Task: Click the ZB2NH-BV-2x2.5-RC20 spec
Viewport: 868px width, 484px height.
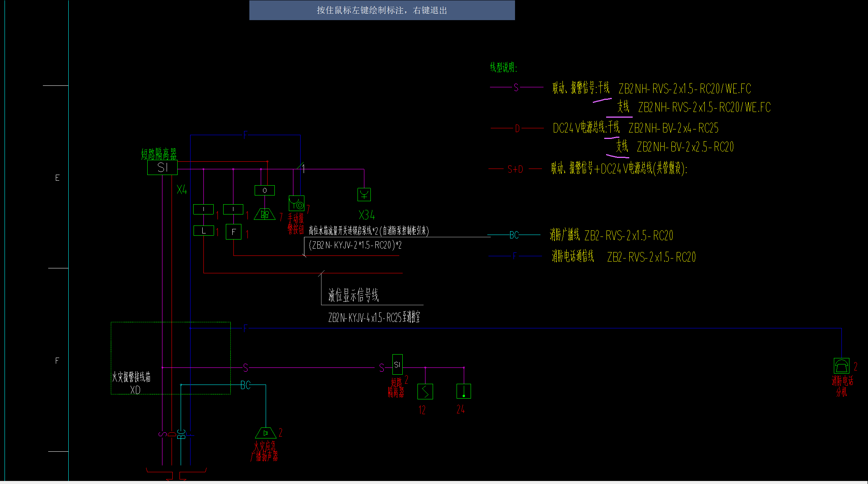Action: [685, 147]
